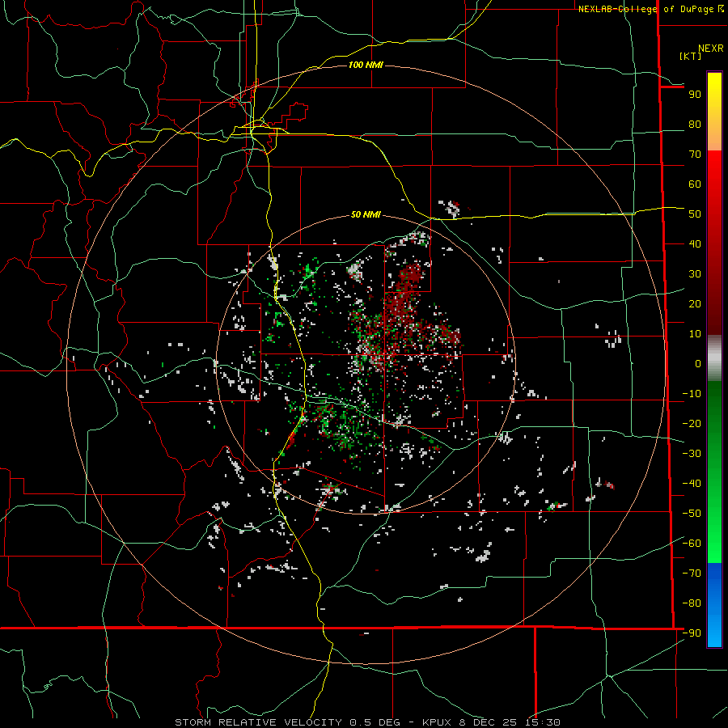
Task: Click the "KPUX" radar site identifier
Action: (438, 722)
